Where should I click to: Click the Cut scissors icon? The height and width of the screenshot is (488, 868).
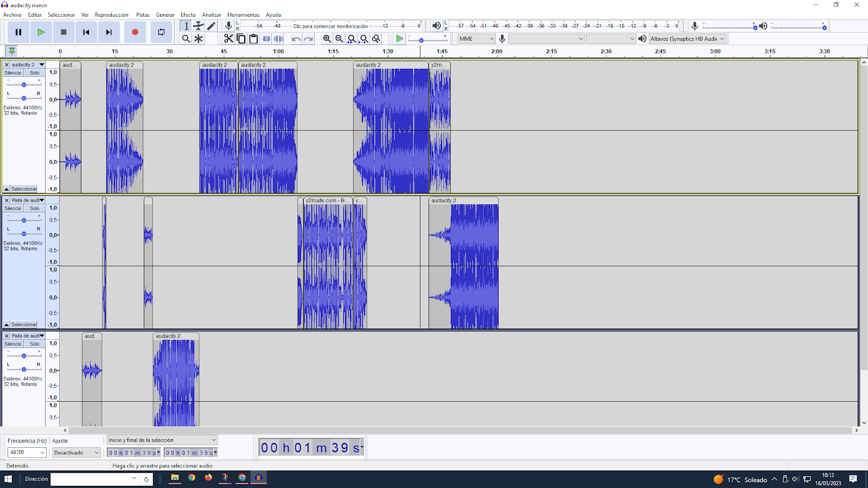click(228, 38)
